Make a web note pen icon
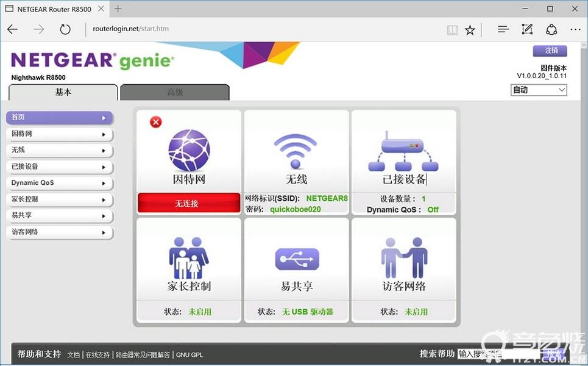The image size is (588, 366). click(527, 29)
